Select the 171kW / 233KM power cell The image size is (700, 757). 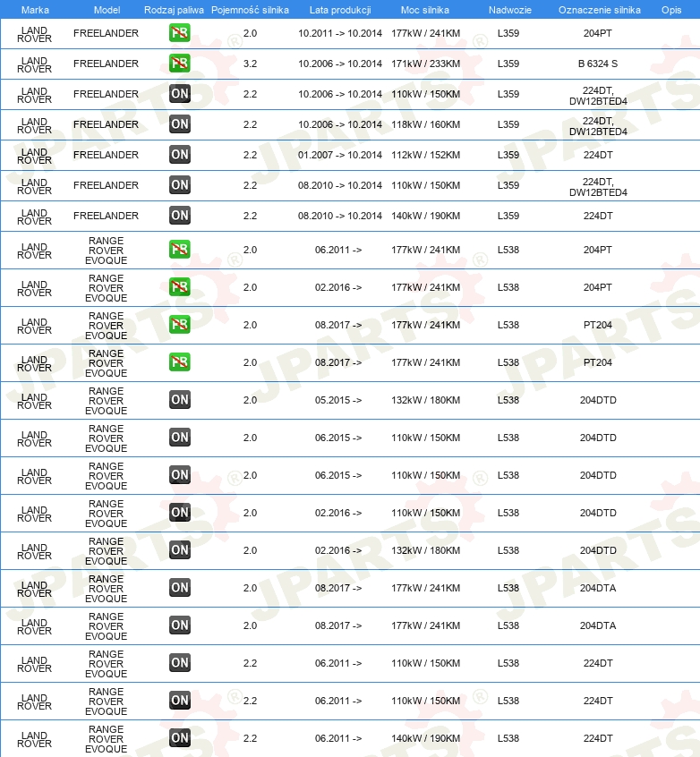[425, 64]
